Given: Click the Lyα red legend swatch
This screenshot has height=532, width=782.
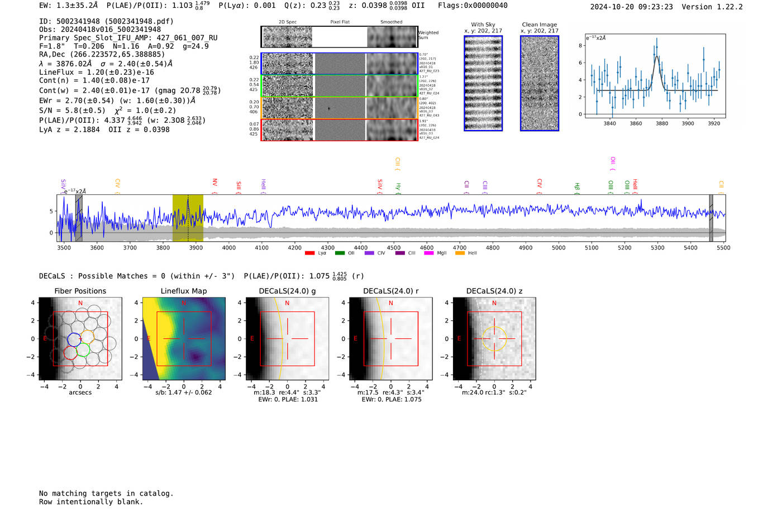Looking at the screenshot, I should (x=309, y=253).
